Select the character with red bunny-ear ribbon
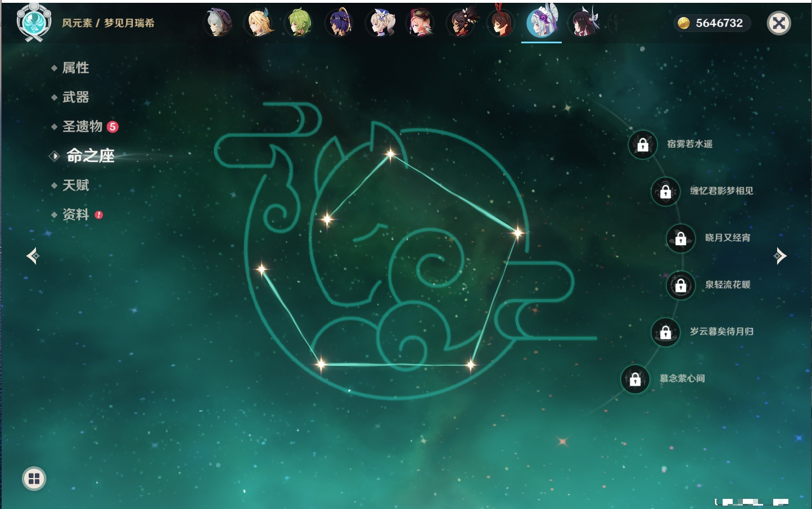 coord(501,22)
